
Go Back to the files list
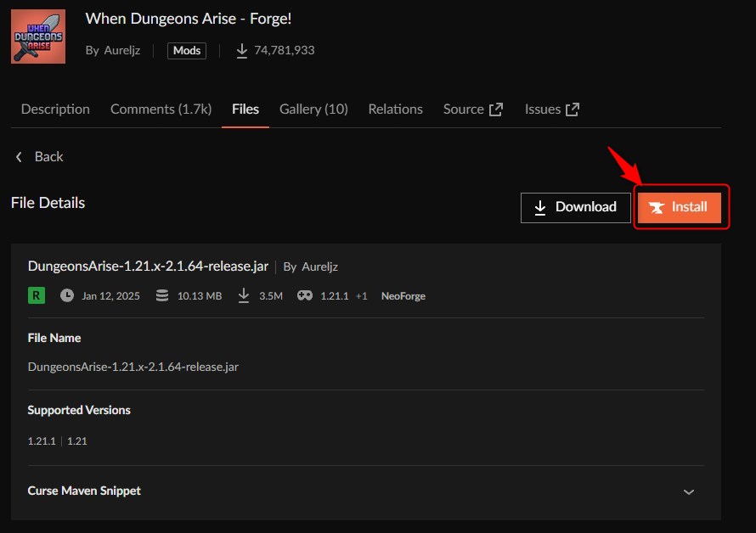click(39, 157)
